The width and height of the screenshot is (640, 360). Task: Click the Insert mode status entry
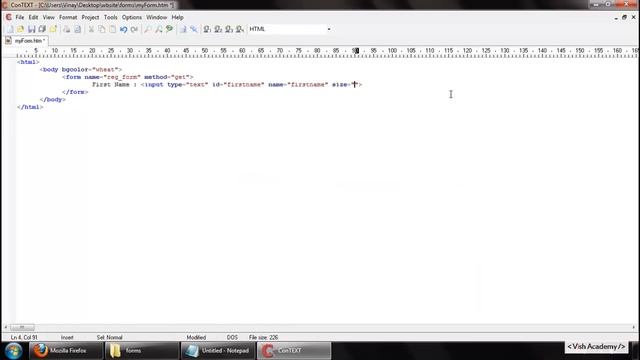(67, 338)
